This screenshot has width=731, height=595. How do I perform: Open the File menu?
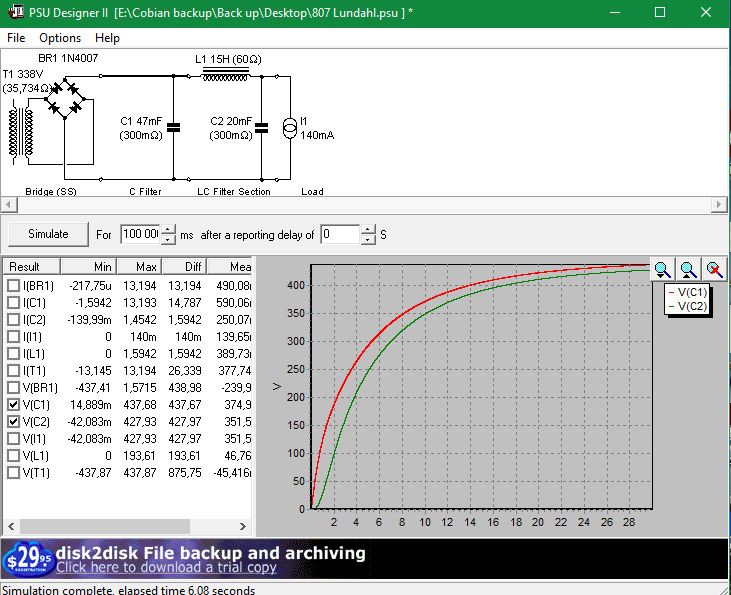[16, 38]
